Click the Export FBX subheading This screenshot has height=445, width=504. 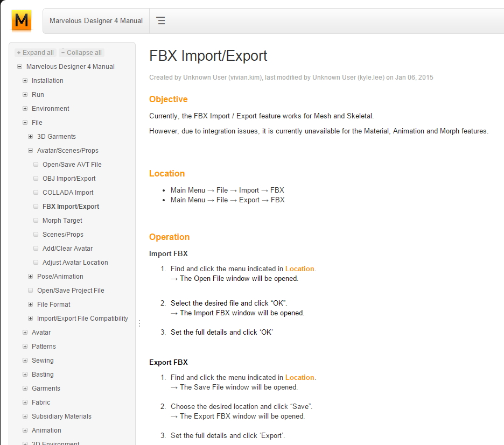[169, 362]
